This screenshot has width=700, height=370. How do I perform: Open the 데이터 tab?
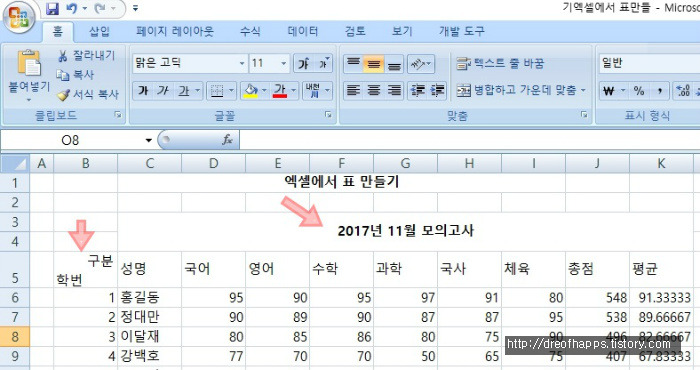(303, 31)
